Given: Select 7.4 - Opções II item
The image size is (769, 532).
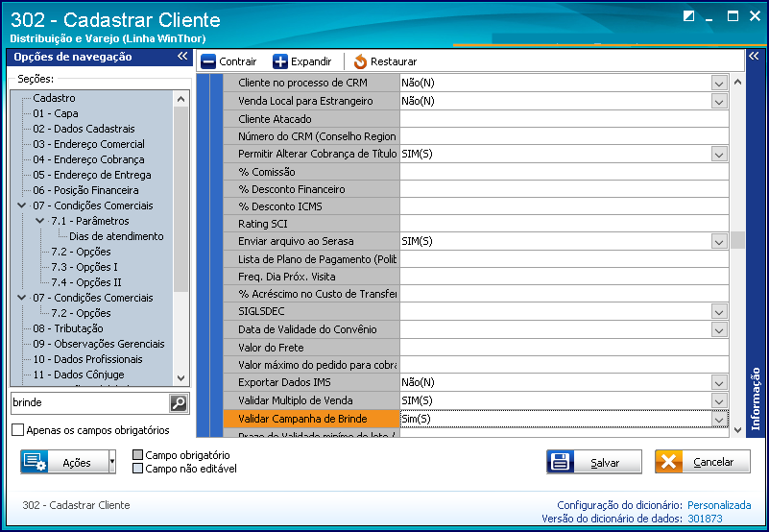Looking at the screenshot, I should (86, 282).
